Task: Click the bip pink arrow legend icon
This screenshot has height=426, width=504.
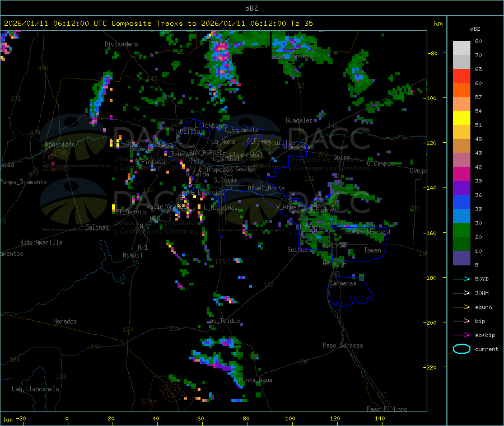Action: click(x=461, y=321)
